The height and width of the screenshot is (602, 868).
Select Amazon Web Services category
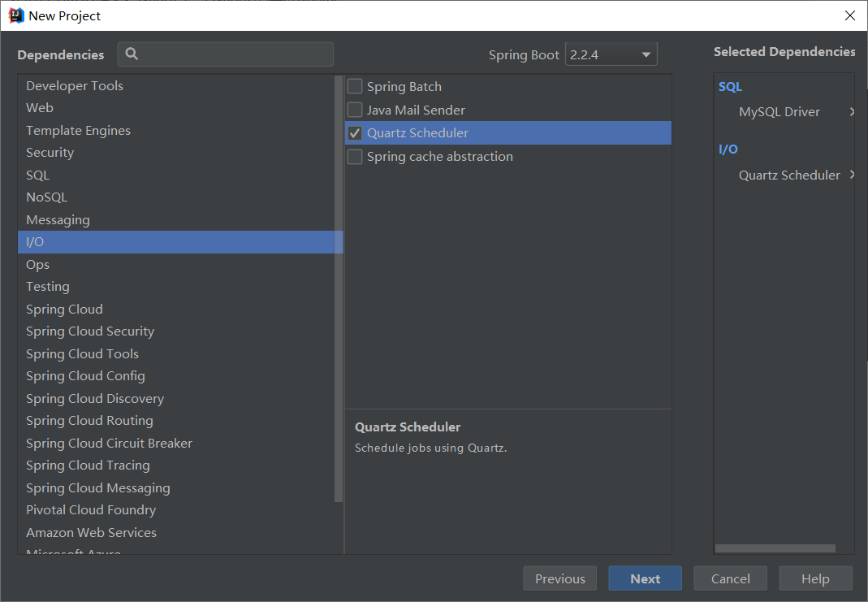[176, 533]
